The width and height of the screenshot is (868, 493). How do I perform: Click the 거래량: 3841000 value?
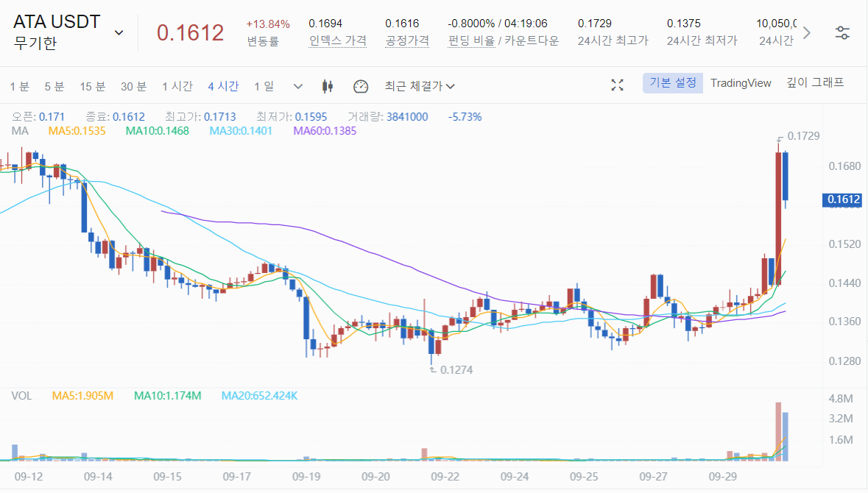tap(407, 117)
